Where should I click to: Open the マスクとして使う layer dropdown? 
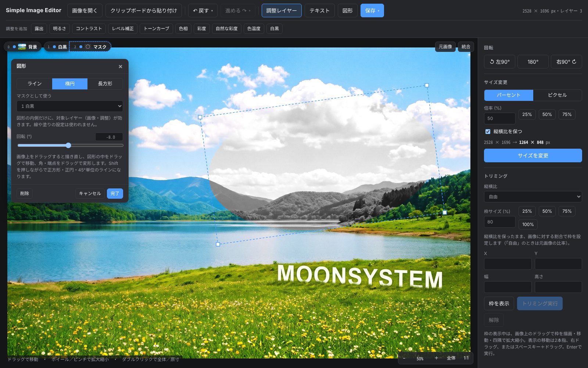70,106
